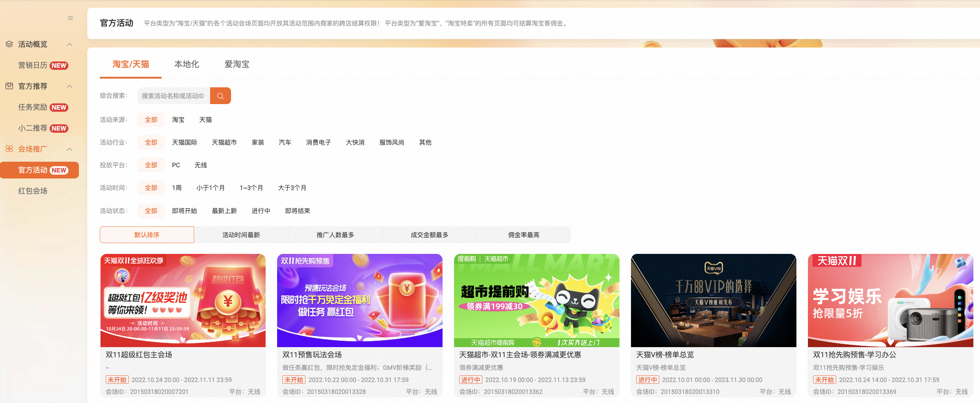The image size is (980, 403).
Task: Select 官方活动 in the sidebar
Action: pyautogui.click(x=39, y=170)
